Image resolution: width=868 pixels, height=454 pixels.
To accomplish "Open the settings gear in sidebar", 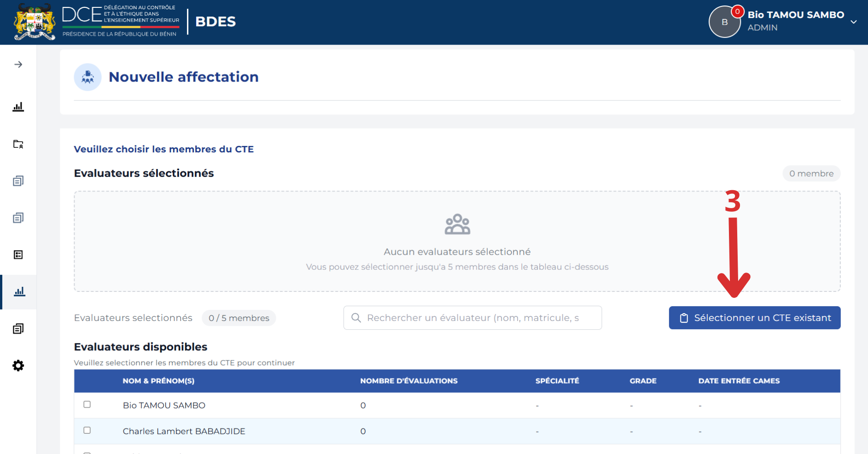I will 18,366.
